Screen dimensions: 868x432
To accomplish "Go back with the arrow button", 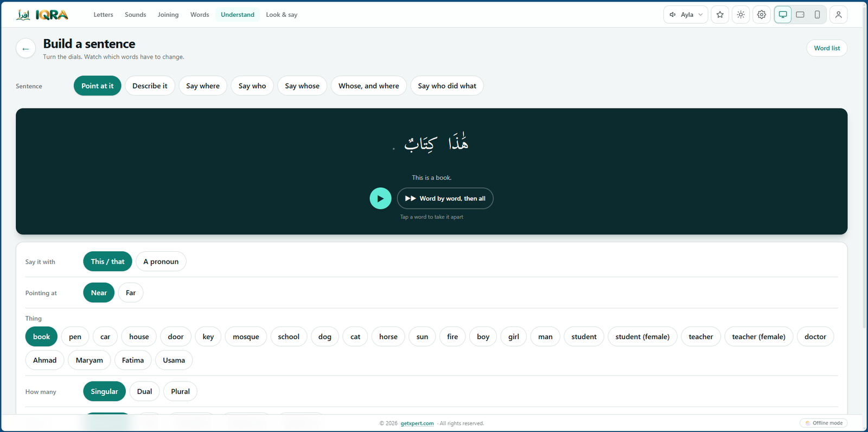I will click(25, 48).
